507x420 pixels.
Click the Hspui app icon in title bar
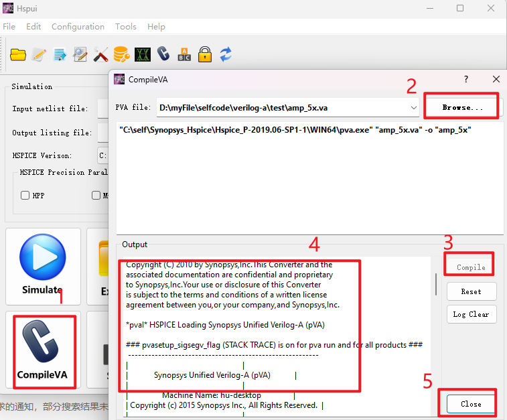tap(8, 8)
